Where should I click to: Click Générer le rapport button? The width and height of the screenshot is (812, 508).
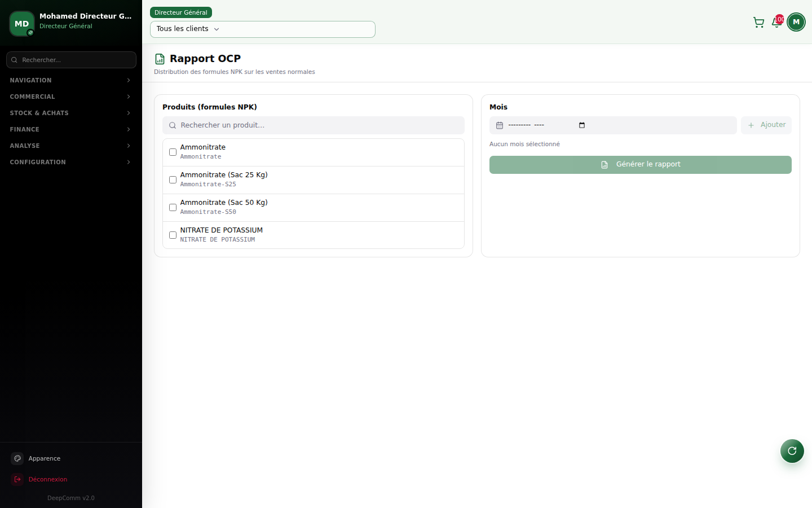tap(641, 165)
